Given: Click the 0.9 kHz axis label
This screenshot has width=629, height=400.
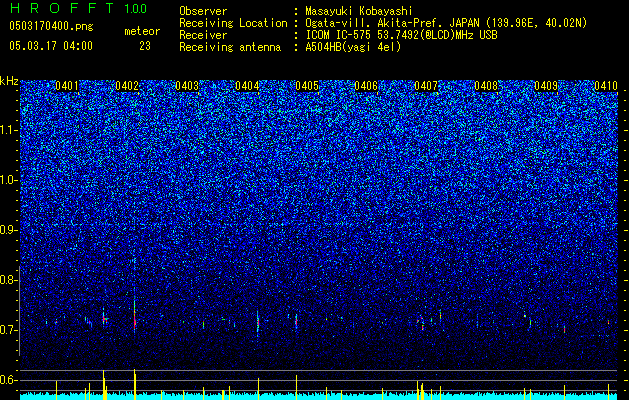Looking at the screenshot, I should (x=9, y=230).
